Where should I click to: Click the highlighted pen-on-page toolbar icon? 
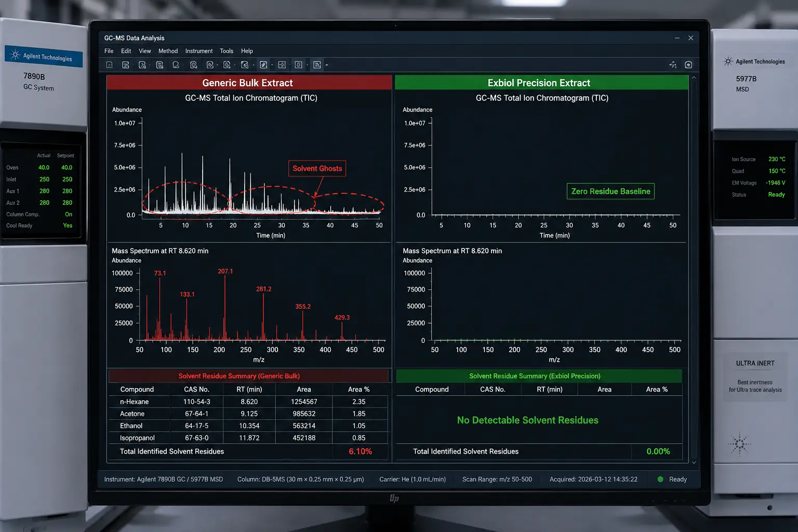pos(263,65)
